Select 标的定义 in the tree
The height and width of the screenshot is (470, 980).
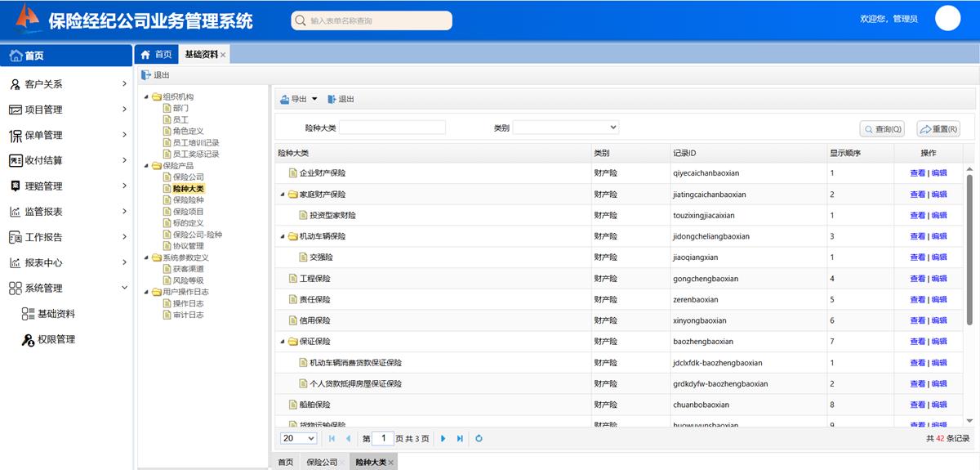[188, 222]
